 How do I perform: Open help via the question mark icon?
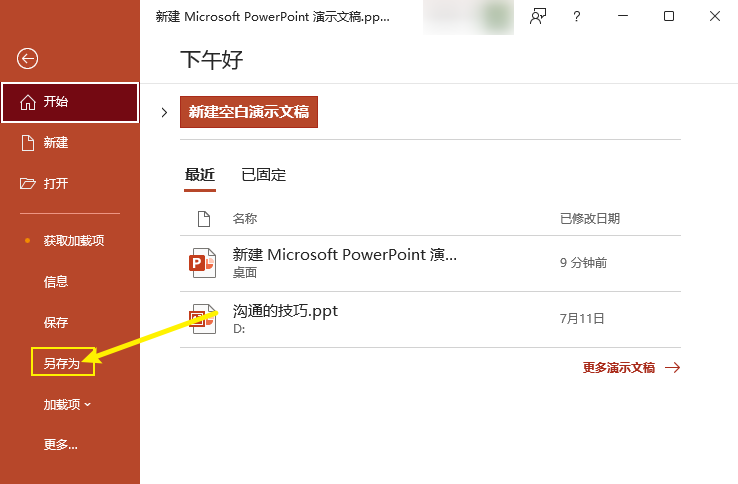[x=577, y=16]
